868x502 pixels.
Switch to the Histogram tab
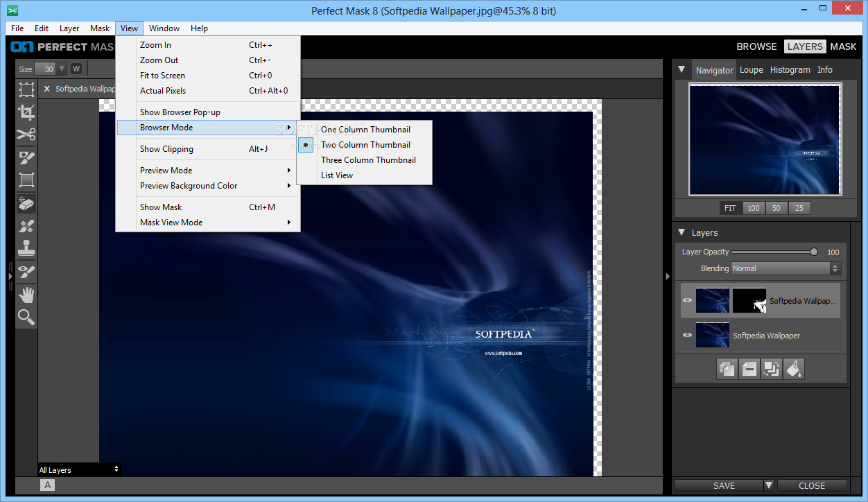click(790, 70)
